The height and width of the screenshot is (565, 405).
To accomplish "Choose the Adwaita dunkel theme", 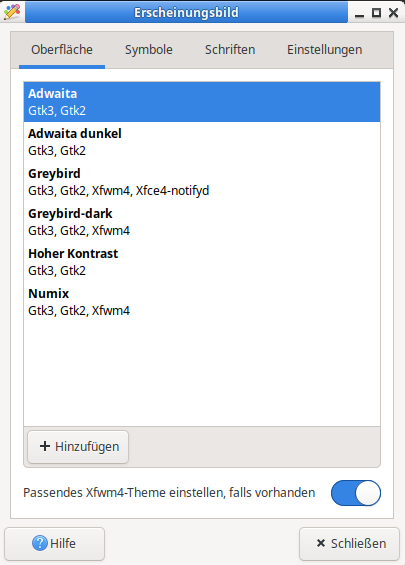I will [x=202, y=142].
